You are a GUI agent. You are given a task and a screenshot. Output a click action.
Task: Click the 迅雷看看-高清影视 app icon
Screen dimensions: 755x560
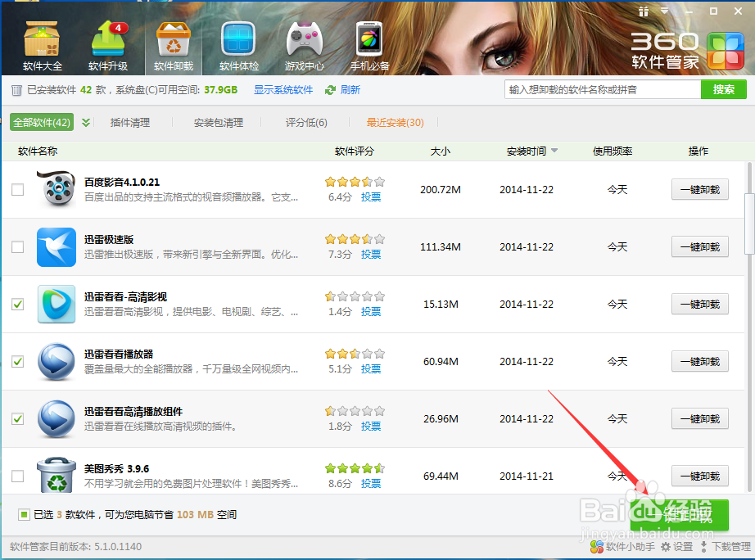pos(57,304)
